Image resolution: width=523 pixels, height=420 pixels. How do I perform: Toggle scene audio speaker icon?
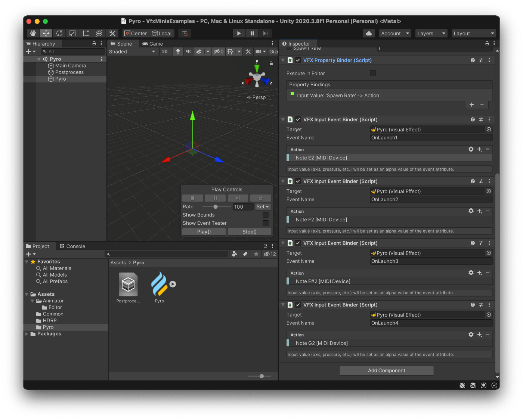pyautogui.click(x=189, y=52)
